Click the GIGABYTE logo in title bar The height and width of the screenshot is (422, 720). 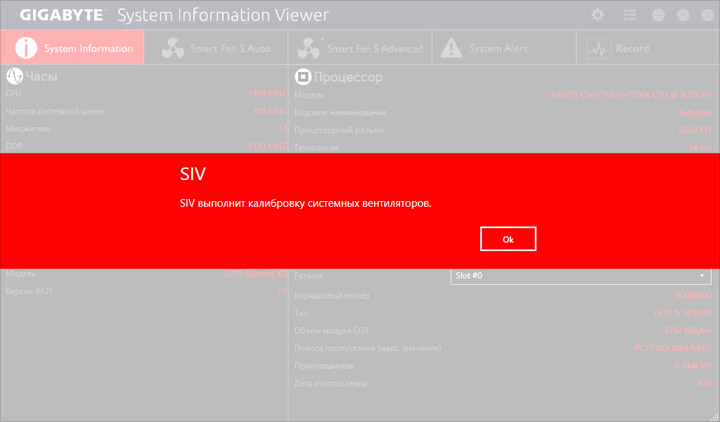pos(61,15)
